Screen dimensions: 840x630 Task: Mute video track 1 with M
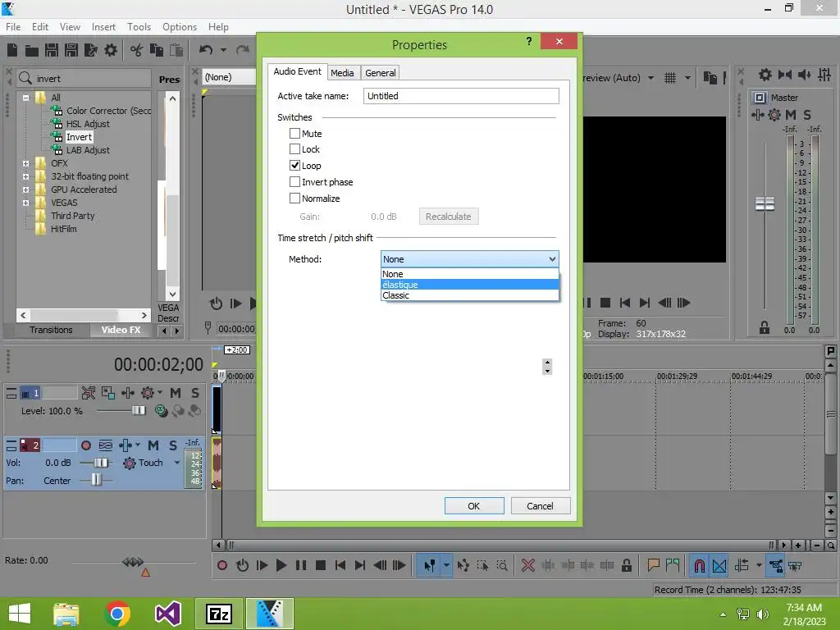click(x=176, y=393)
